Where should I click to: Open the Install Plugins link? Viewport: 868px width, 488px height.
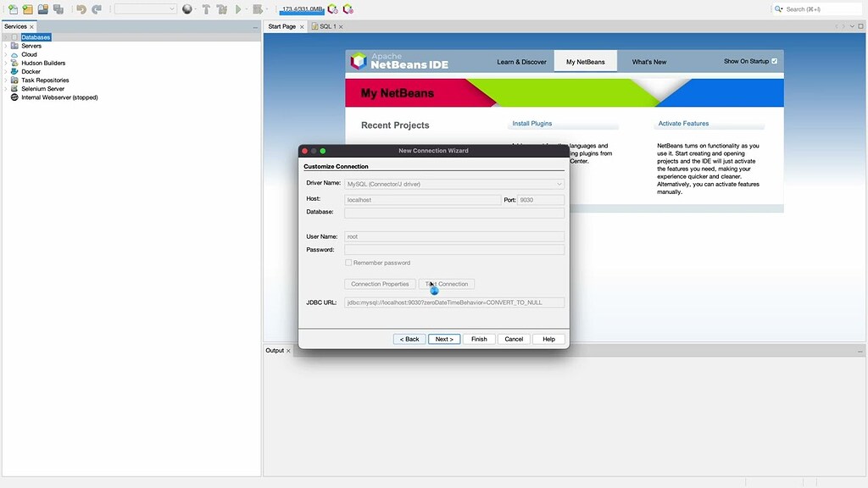pyautogui.click(x=531, y=123)
